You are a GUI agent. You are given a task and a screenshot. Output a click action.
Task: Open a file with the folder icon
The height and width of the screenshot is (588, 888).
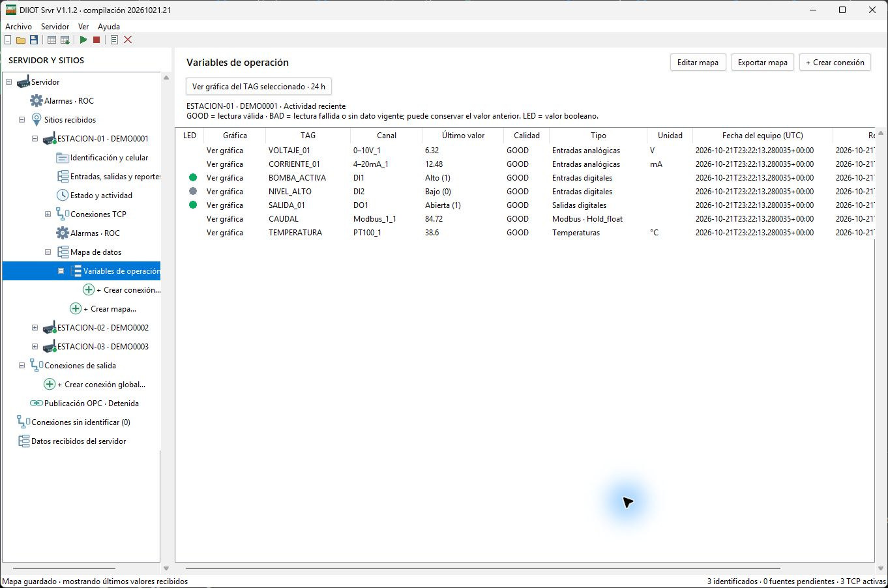coord(21,40)
